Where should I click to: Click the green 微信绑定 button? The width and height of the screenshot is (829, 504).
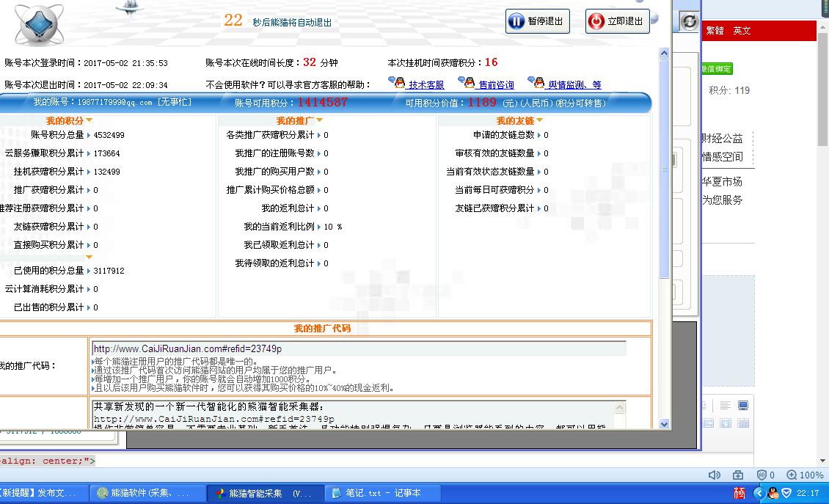point(717,69)
